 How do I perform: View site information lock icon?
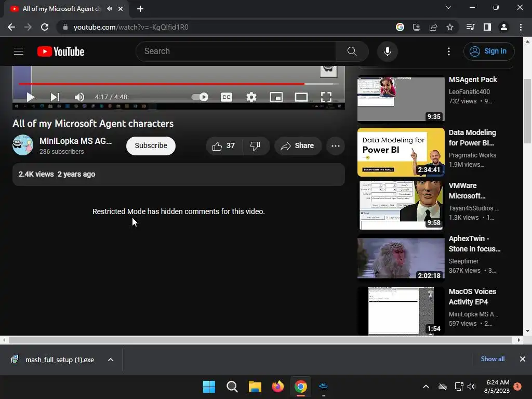(65, 27)
